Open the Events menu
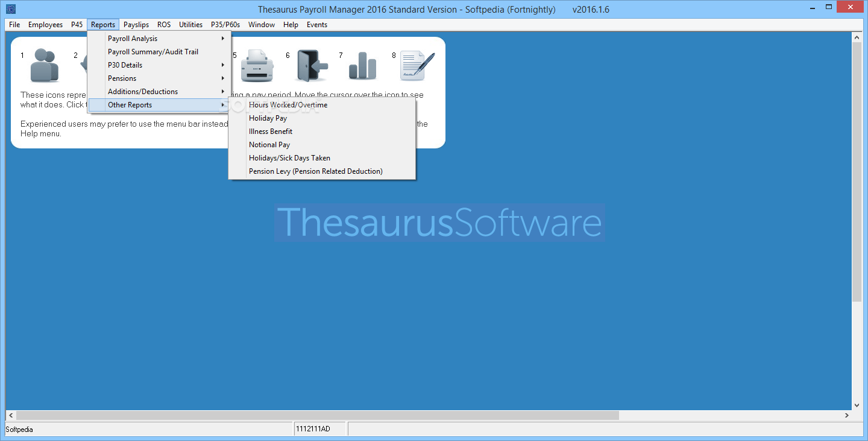The image size is (868, 441). click(317, 25)
